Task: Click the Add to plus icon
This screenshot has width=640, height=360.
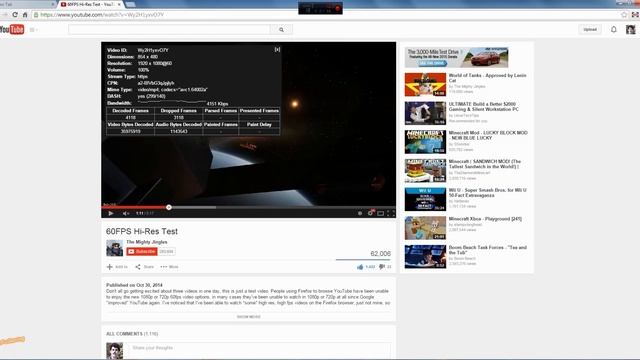Action: 109,267
